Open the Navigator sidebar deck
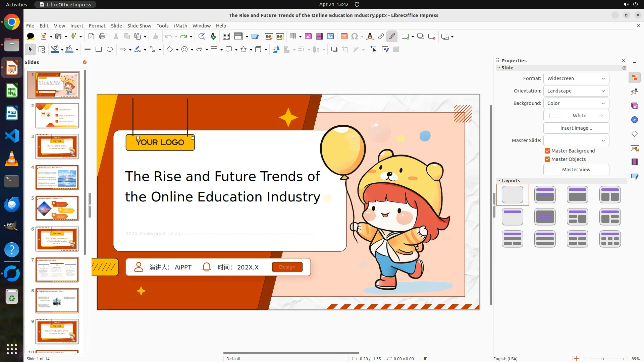 (x=634, y=120)
